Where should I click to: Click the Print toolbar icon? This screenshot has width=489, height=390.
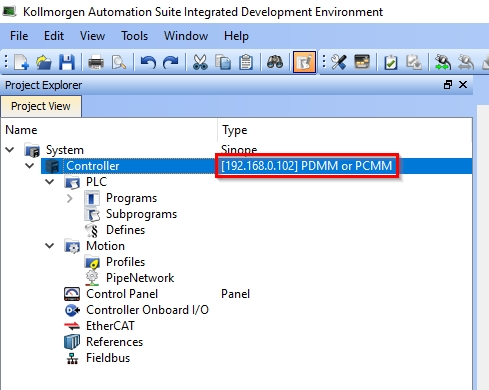[x=96, y=62]
